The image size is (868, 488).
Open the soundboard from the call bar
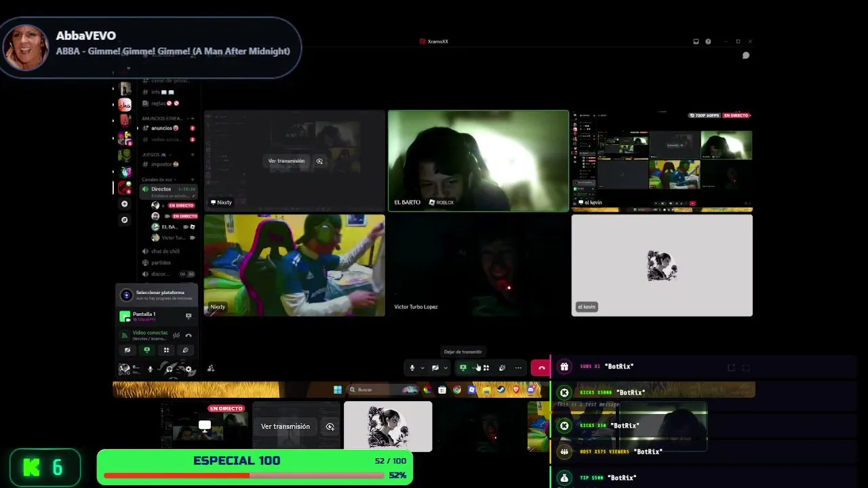point(502,368)
